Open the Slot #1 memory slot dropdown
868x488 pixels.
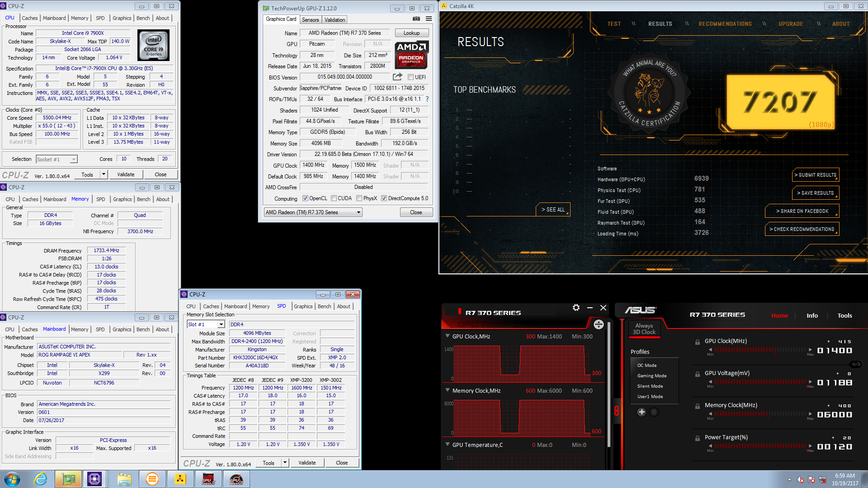click(x=206, y=324)
